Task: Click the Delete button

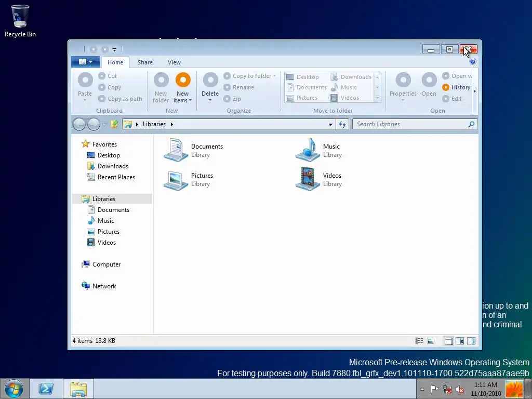Action: tap(210, 87)
